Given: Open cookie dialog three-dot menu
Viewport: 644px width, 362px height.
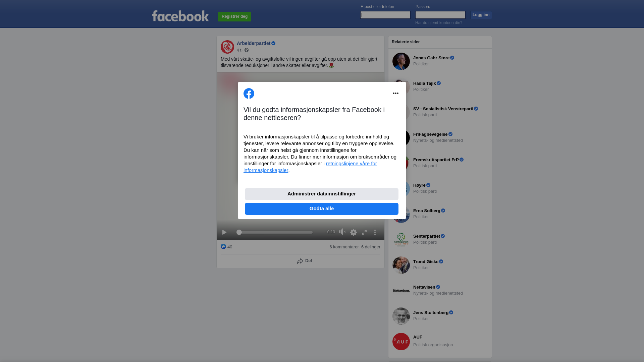Looking at the screenshot, I should 396,93.
